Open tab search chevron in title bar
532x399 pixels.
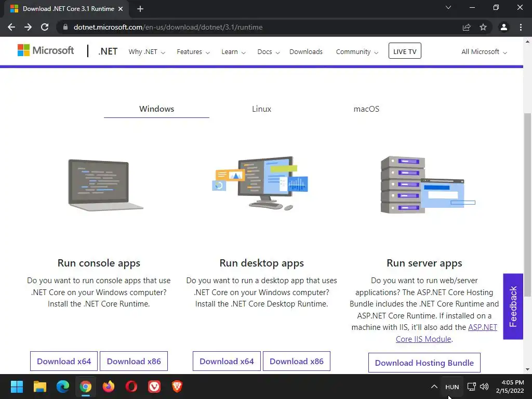448,7
